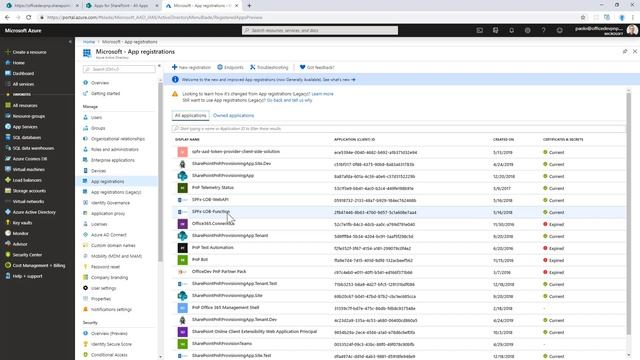640x360 pixels.
Task: Click the Azure notifications bell icon
Action: coord(511,31)
